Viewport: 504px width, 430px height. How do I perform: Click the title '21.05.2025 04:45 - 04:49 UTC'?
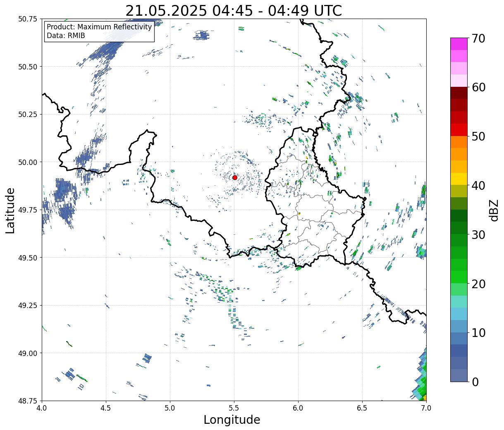point(234,10)
